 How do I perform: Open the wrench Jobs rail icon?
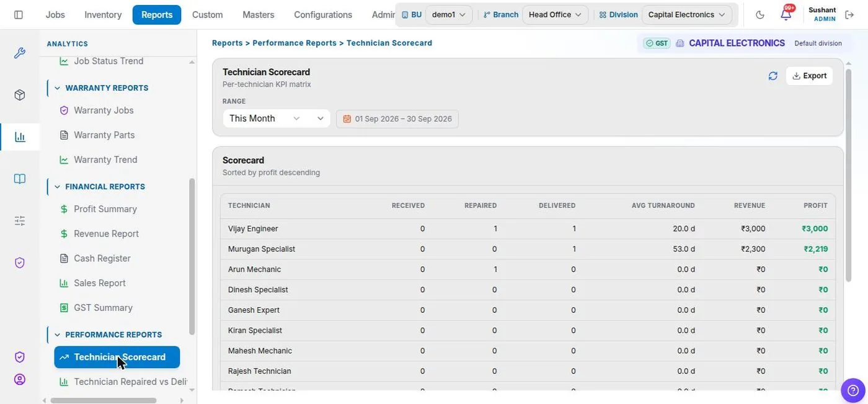[x=20, y=53]
